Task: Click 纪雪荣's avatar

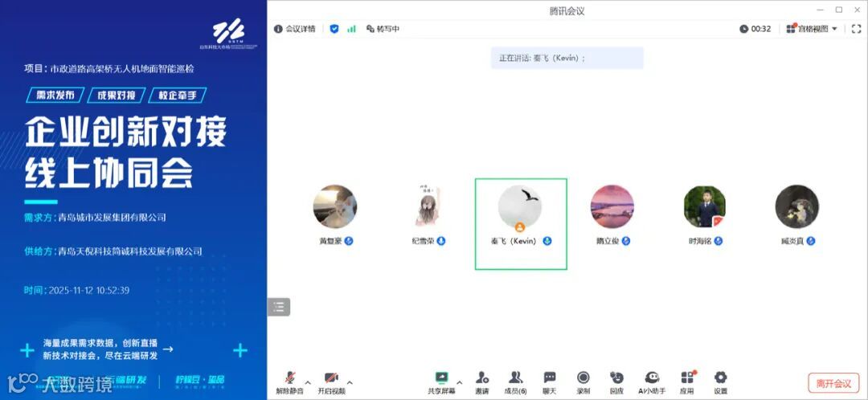Action: click(x=428, y=206)
